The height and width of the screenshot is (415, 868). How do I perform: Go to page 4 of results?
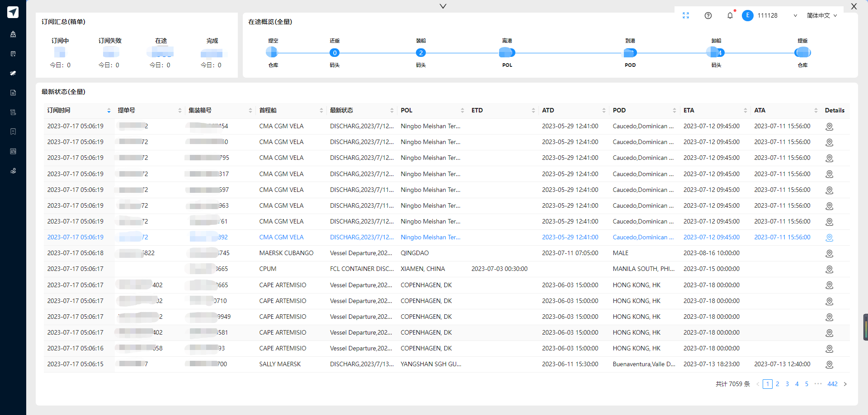[797, 384]
